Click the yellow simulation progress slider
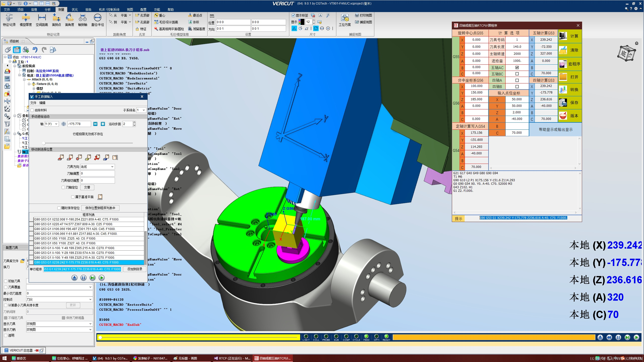Screen dimensions: 644x362 199,337
